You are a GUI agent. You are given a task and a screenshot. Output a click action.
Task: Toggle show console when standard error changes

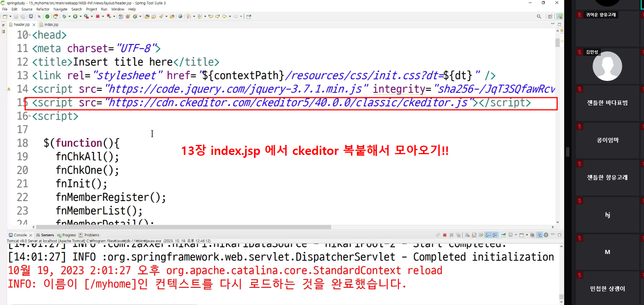tap(495, 235)
